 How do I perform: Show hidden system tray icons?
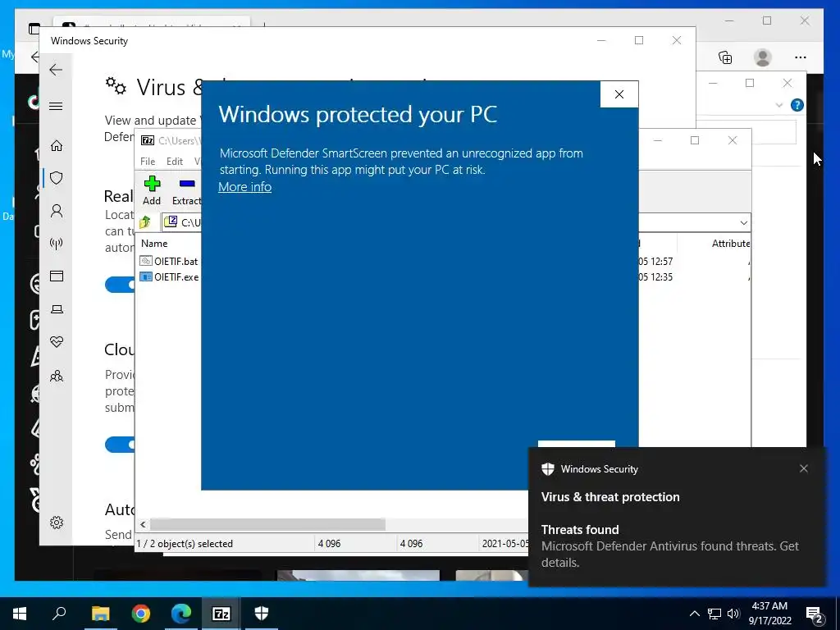click(x=694, y=614)
